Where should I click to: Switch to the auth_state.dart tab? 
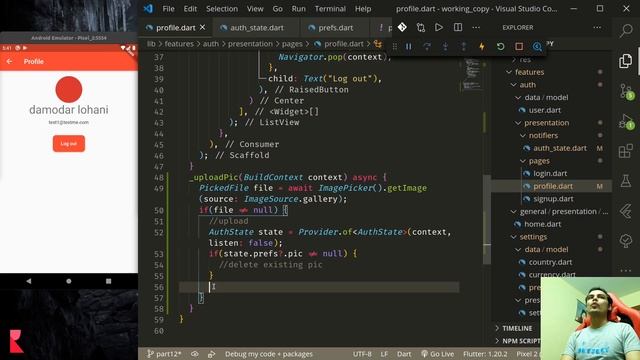pos(256,28)
